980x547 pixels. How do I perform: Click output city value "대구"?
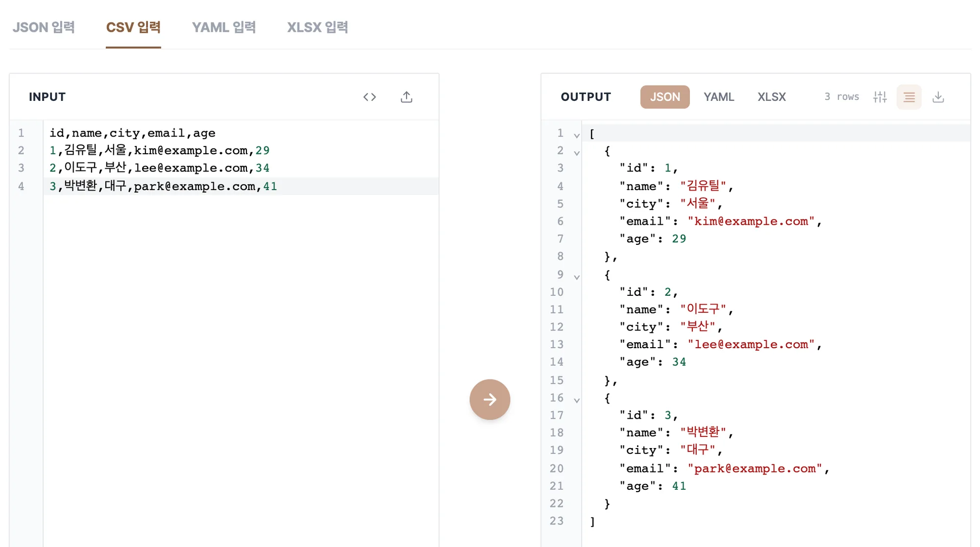click(x=698, y=450)
